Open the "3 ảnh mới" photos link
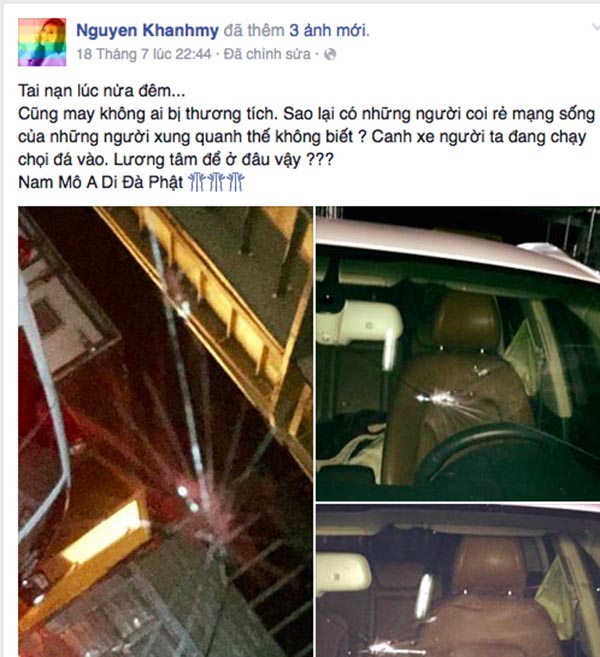The height and width of the screenshot is (657, 600). tap(329, 31)
